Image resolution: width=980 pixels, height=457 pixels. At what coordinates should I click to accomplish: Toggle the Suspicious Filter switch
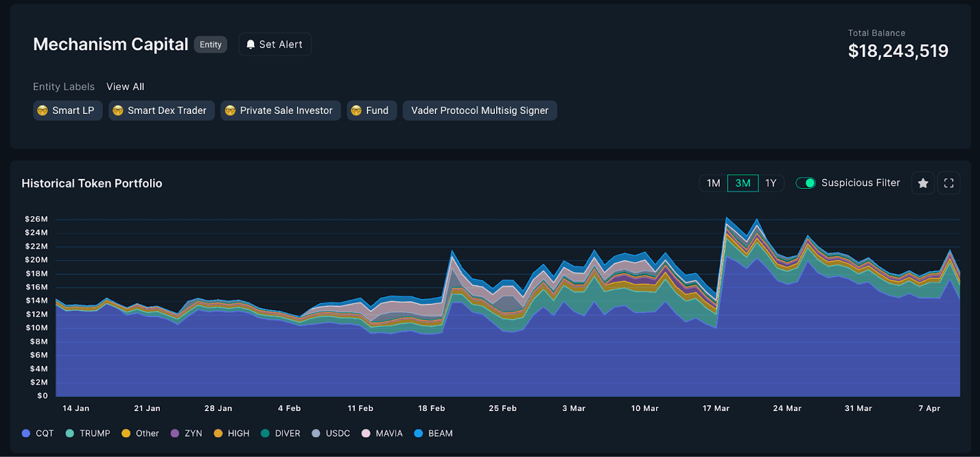(x=805, y=183)
